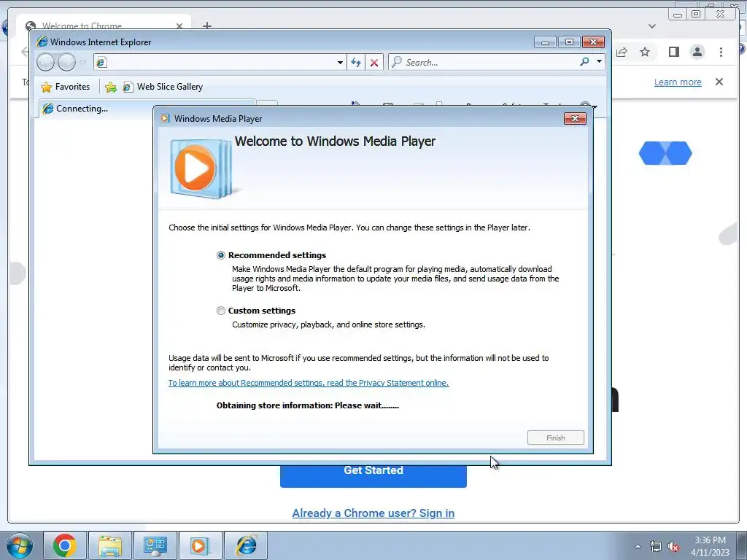Open the Favorites button
Viewport: 747px width, 560px height.
65,87
